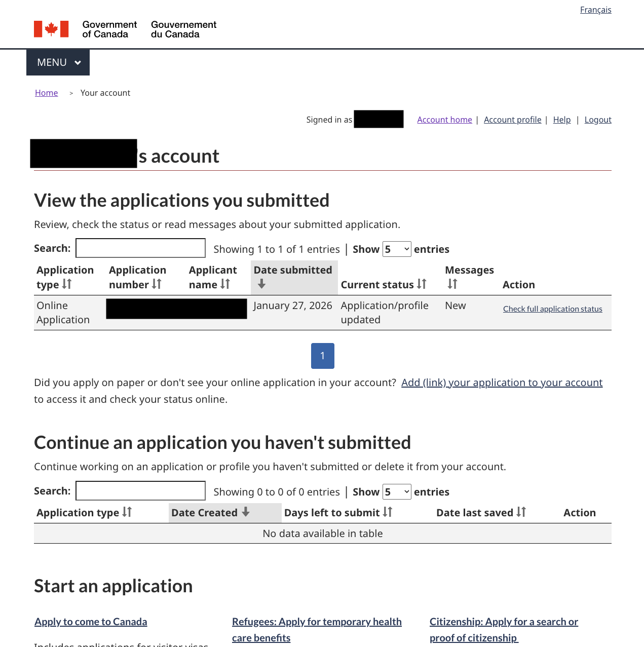Reverse the Date submitted sort order
This screenshot has height=647, width=644.
tap(262, 285)
